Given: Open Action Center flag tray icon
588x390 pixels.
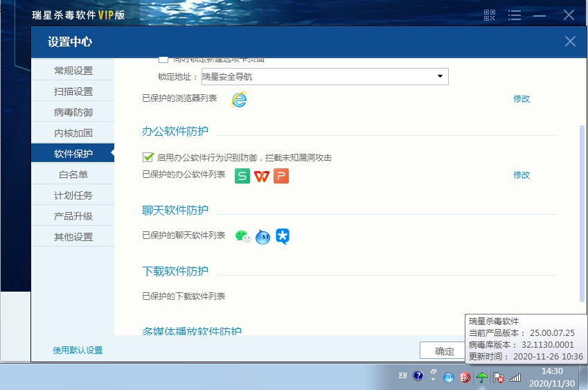Looking at the screenshot, I should [499, 378].
